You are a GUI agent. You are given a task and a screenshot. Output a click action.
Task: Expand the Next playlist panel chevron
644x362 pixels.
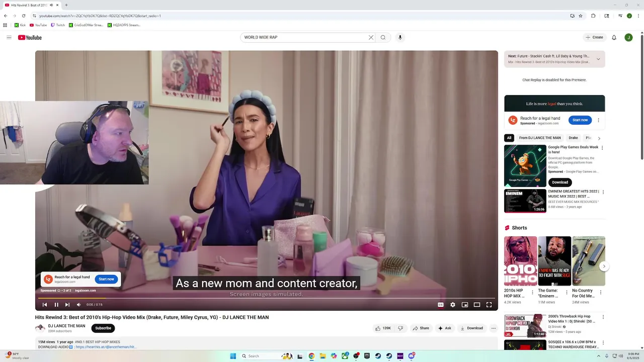coord(598,59)
